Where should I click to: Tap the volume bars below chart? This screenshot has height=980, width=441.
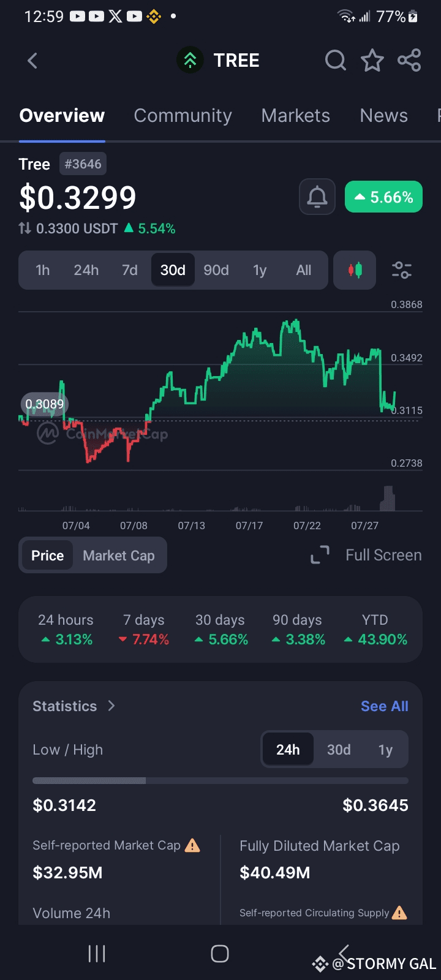[208, 499]
